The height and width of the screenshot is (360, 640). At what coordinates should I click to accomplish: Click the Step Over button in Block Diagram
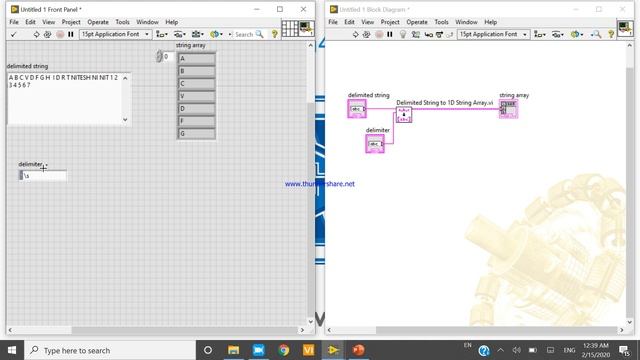[439, 35]
